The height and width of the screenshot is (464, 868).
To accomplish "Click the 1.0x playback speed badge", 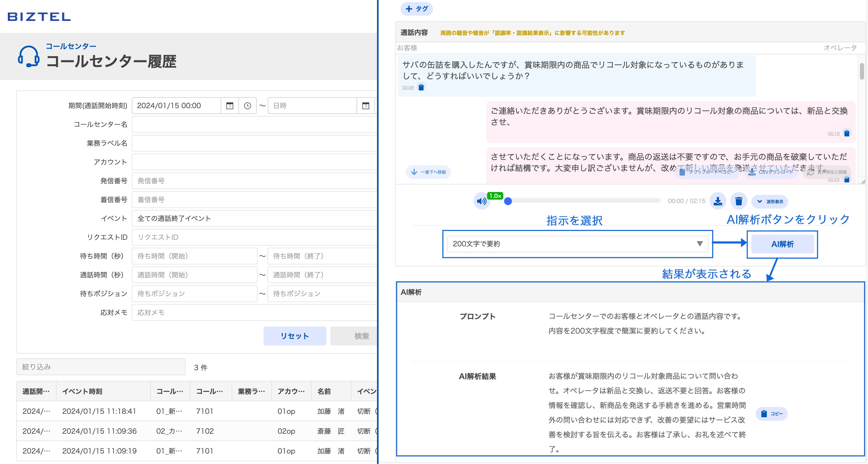I will click(x=495, y=196).
